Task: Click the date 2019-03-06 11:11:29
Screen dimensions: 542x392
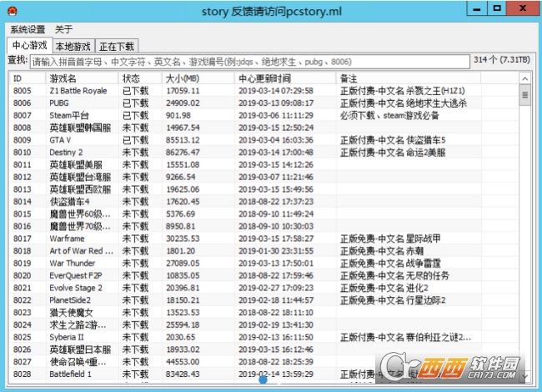Action: pyautogui.click(x=276, y=115)
